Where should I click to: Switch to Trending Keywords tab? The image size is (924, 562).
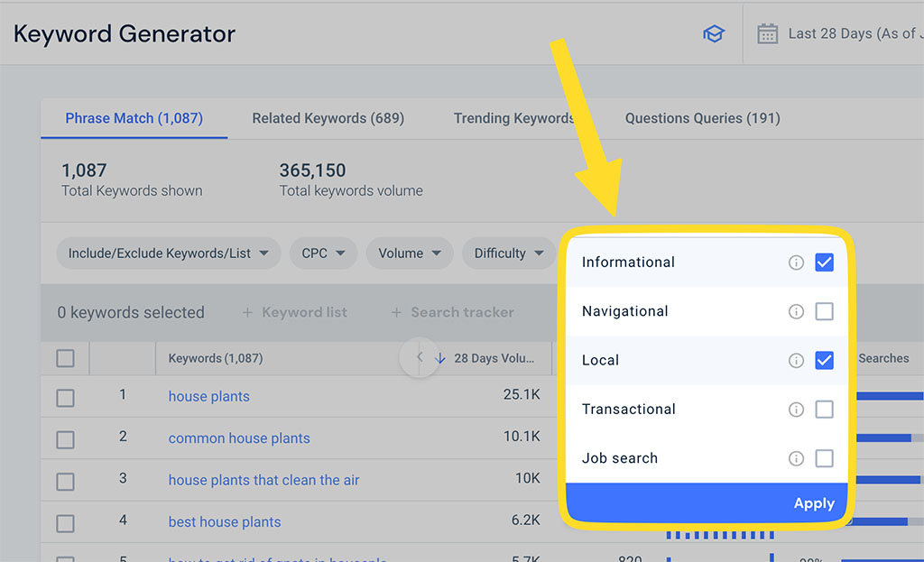(513, 118)
